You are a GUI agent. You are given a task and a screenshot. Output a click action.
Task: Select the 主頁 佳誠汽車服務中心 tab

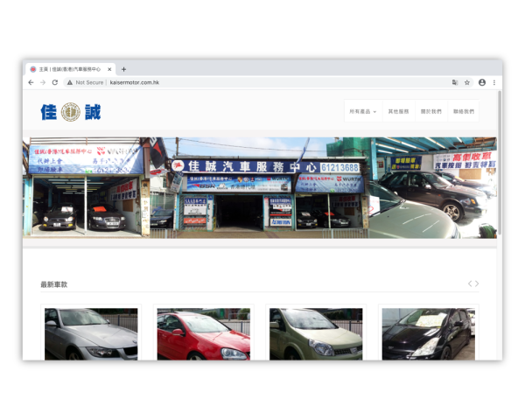pos(71,69)
